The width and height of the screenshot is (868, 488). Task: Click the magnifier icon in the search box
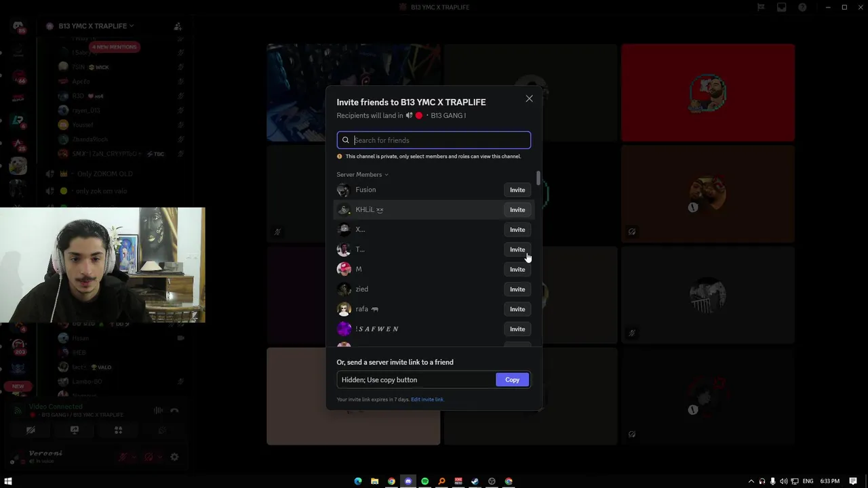click(x=345, y=140)
